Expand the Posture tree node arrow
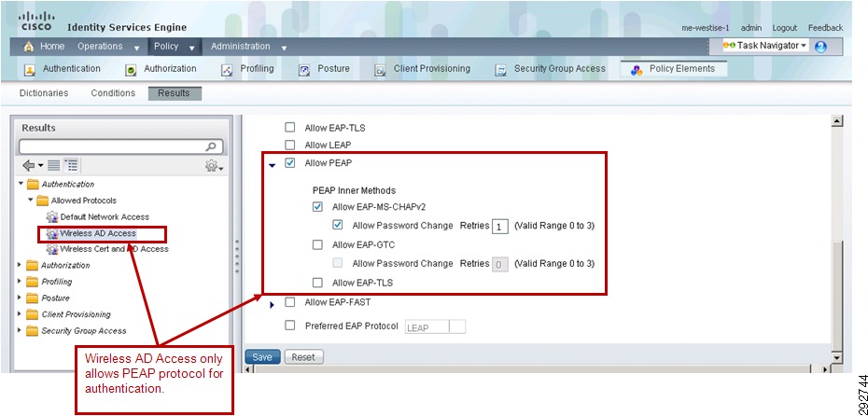 21,297
